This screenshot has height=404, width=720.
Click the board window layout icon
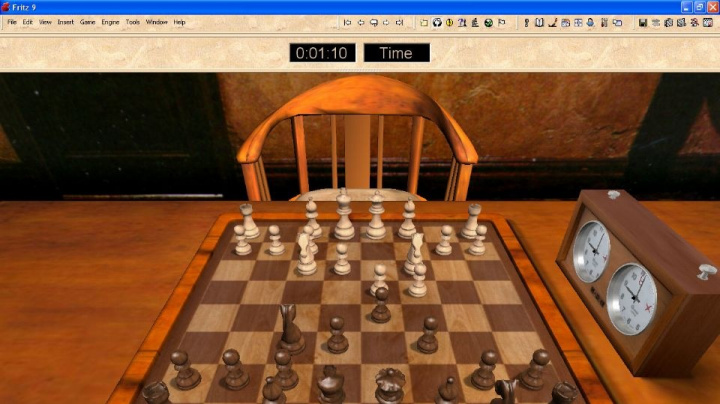tap(566, 22)
